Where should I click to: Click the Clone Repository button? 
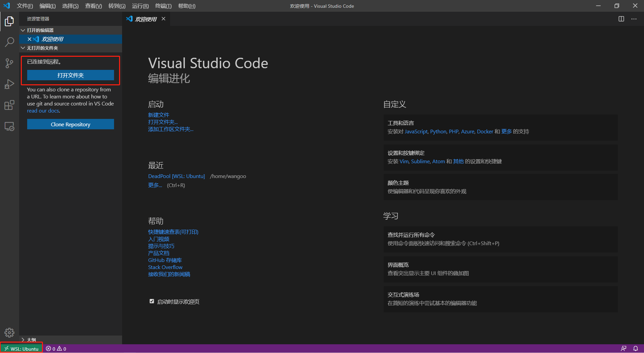click(x=70, y=124)
